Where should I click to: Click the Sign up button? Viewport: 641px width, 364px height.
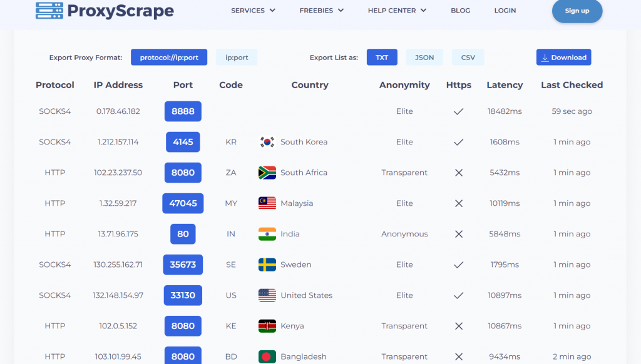coord(577,11)
